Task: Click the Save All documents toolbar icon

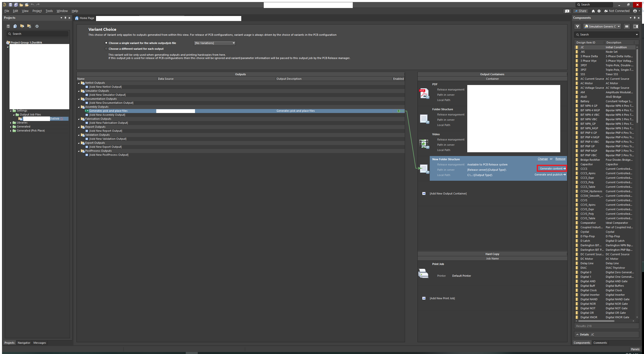Action: [x=16, y=4]
